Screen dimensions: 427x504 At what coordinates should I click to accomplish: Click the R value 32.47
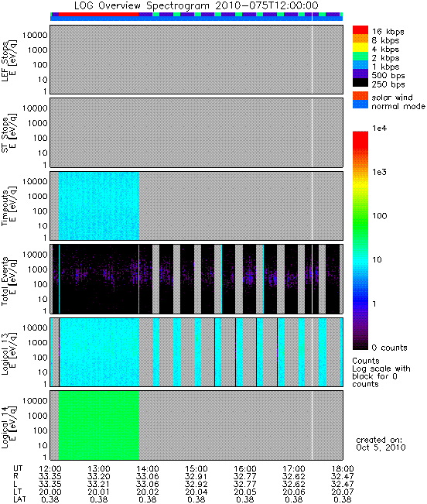[x=343, y=476]
